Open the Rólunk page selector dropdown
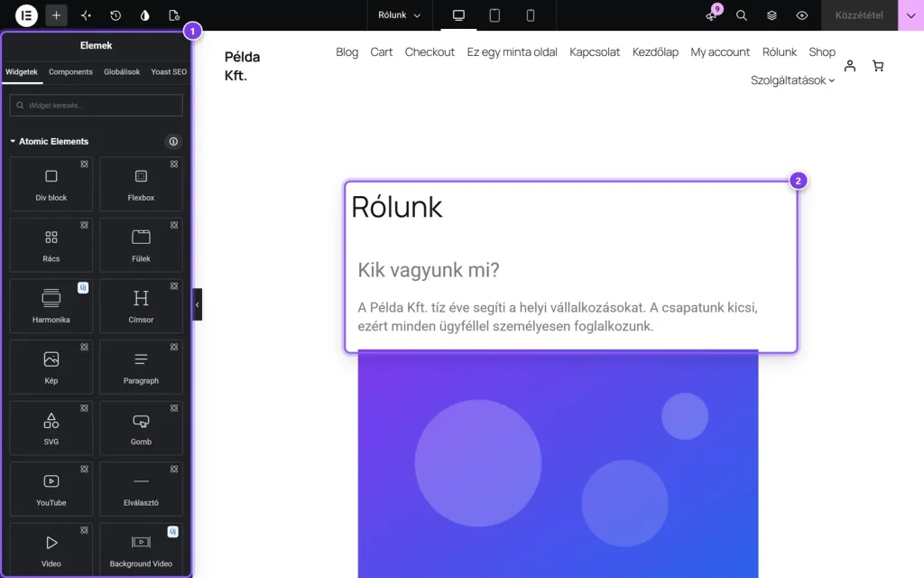Screen dimensions: 924x578 point(399,15)
